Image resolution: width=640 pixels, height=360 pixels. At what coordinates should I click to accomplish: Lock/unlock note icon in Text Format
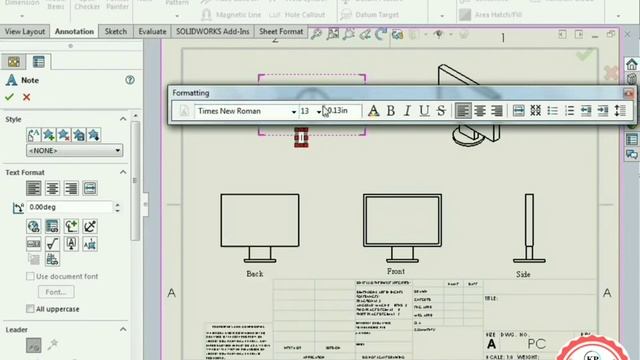click(x=90, y=226)
